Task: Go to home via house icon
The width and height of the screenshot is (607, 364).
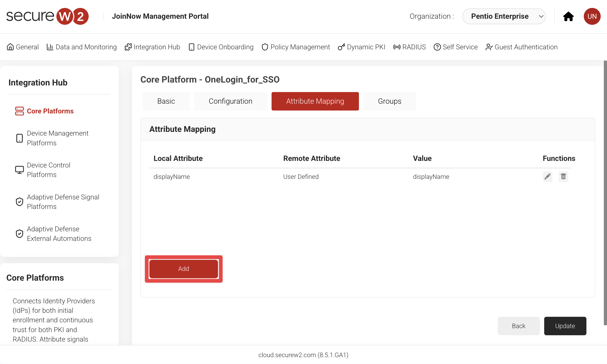Action: coord(568,16)
